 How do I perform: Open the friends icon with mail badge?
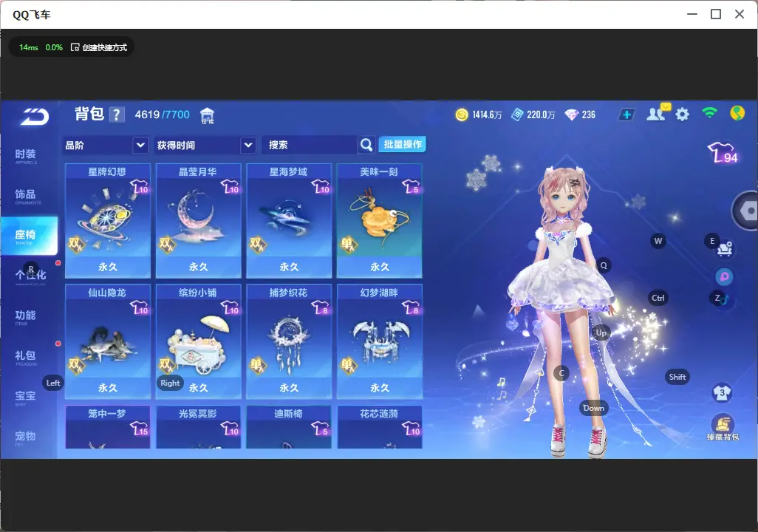point(658,113)
